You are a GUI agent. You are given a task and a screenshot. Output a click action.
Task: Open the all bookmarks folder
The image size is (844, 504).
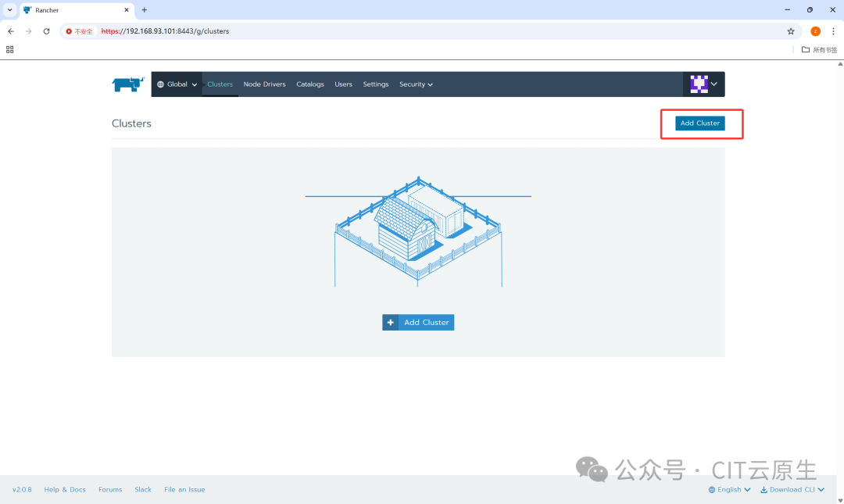pyautogui.click(x=819, y=49)
